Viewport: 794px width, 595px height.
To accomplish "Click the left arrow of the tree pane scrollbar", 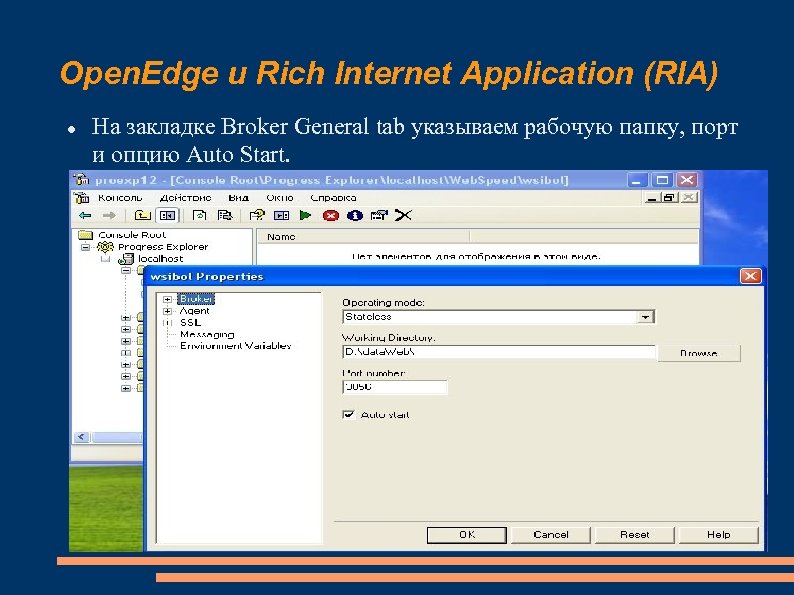I will (82, 437).
